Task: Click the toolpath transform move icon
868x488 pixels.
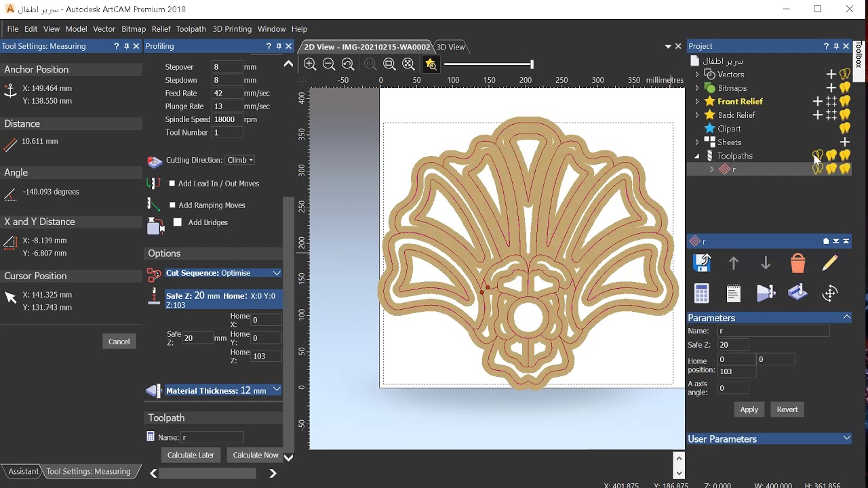Action: (830, 293)
